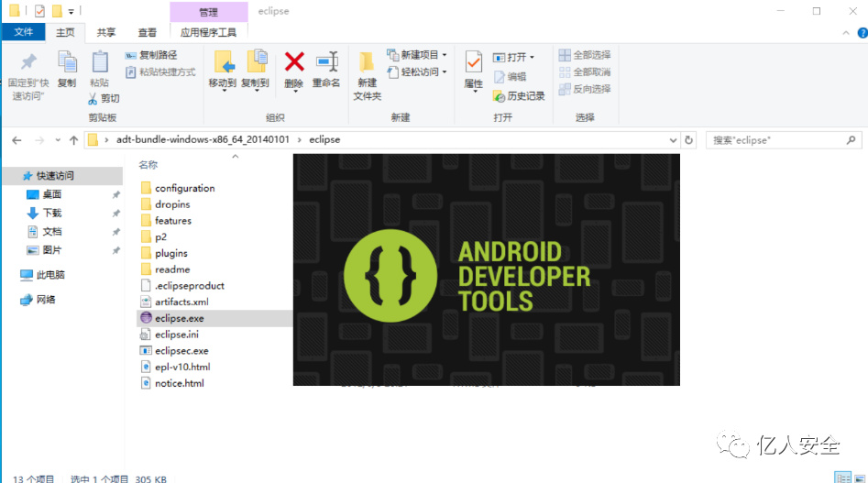Click the Properties (属性) checkmark icon

pos(473,62)
